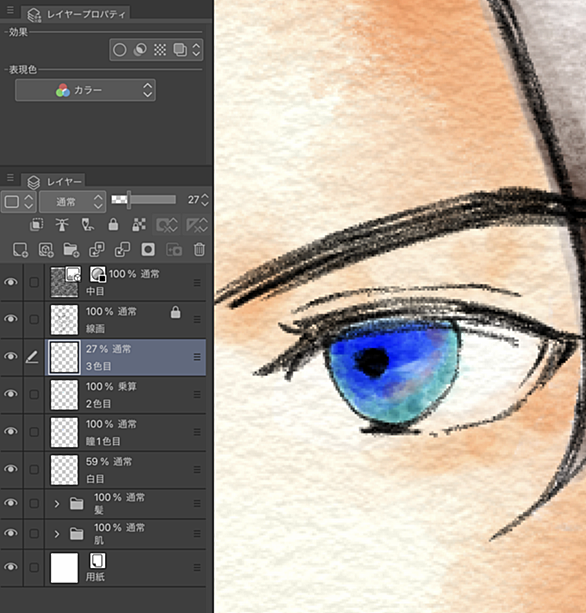
Task: Check the selection box of 2色目 layer
Action: 34,394
